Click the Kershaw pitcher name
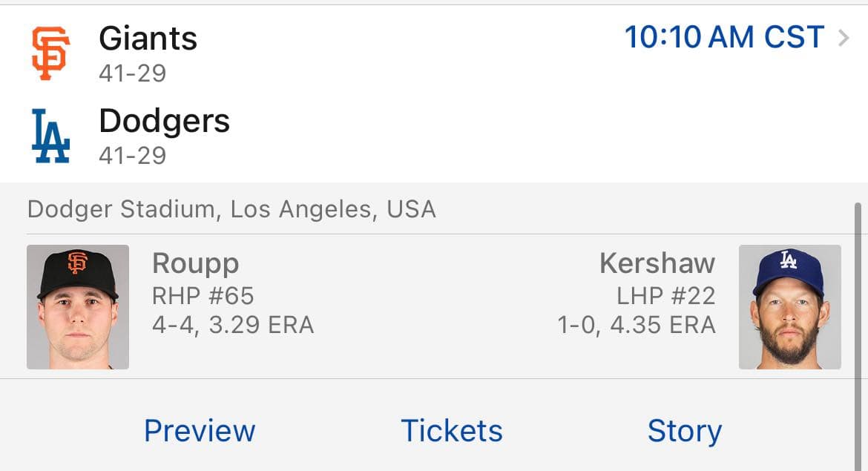 coord(657,263)
